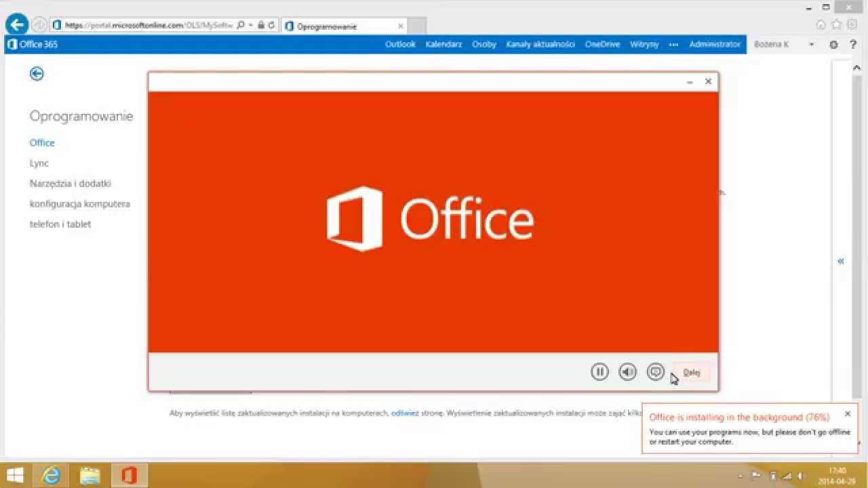Expand the more options ellipsis in navigation
This screenshot has height=488, width=868.
coord(673,44)
